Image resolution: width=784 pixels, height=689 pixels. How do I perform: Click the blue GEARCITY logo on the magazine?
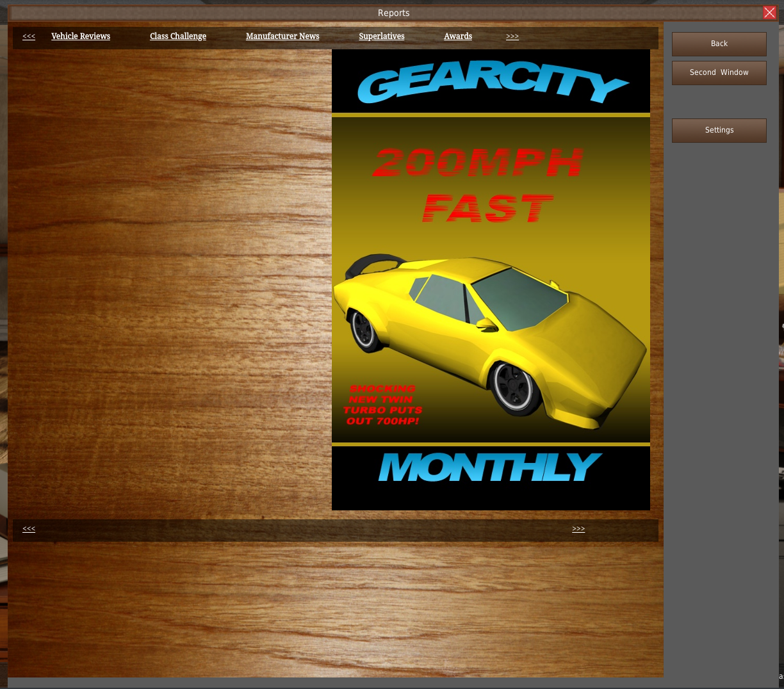tap(491, 83)
